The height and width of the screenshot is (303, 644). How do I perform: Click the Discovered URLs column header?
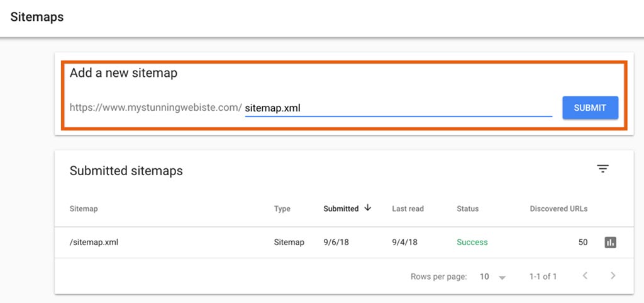coord(558,209)
